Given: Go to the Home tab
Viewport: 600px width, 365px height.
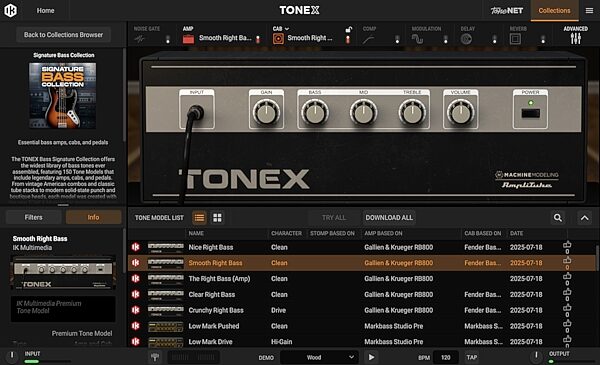Looking at the screenshot, I should [45, 11].
